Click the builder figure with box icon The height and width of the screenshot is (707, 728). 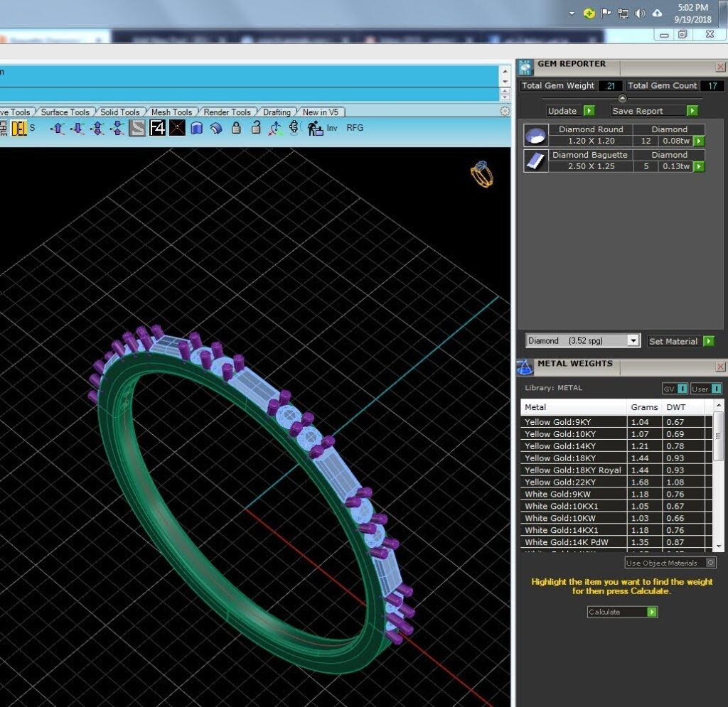(x=315, y=128)
